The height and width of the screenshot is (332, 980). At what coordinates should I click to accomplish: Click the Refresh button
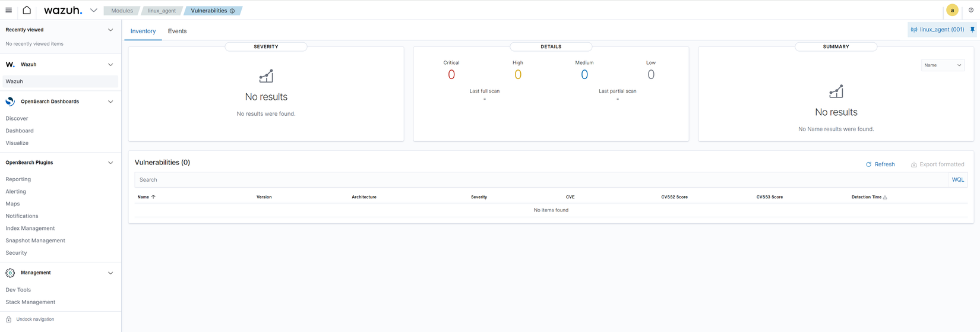click(x=880, y=165)
